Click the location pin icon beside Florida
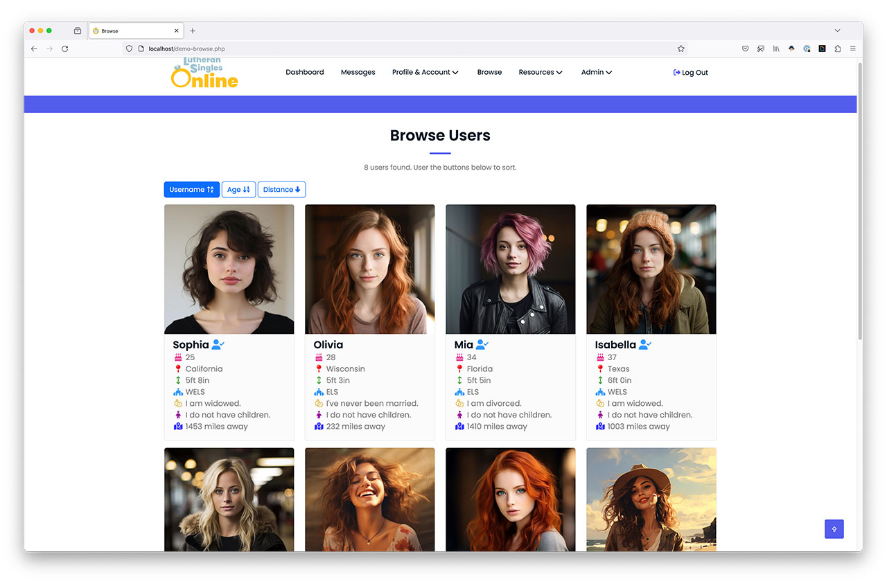 pos(459,369)
